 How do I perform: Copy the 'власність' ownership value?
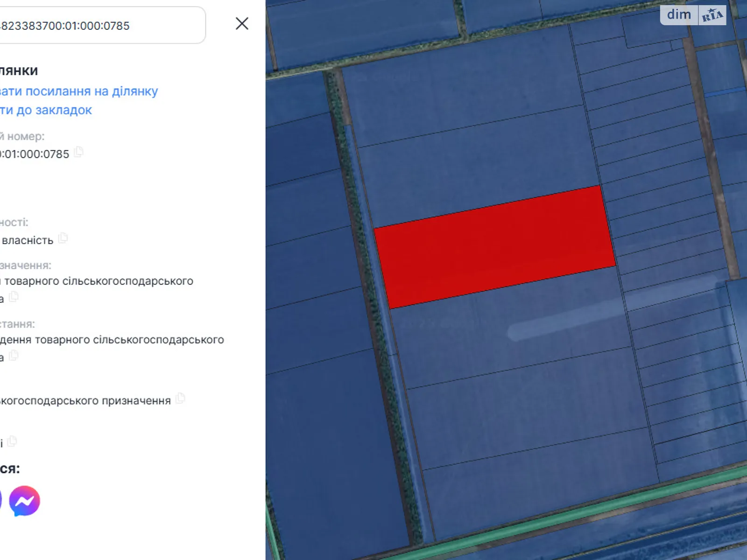(x=63, y=238)
